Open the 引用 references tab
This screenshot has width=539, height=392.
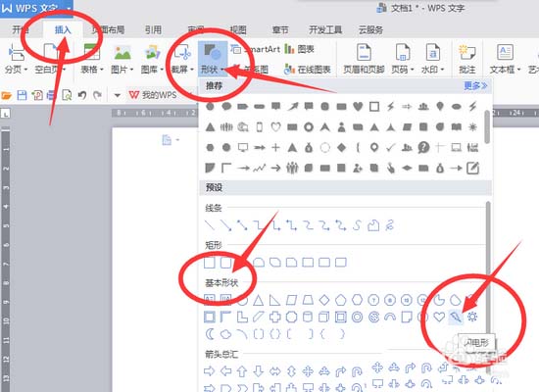point(153,30)
